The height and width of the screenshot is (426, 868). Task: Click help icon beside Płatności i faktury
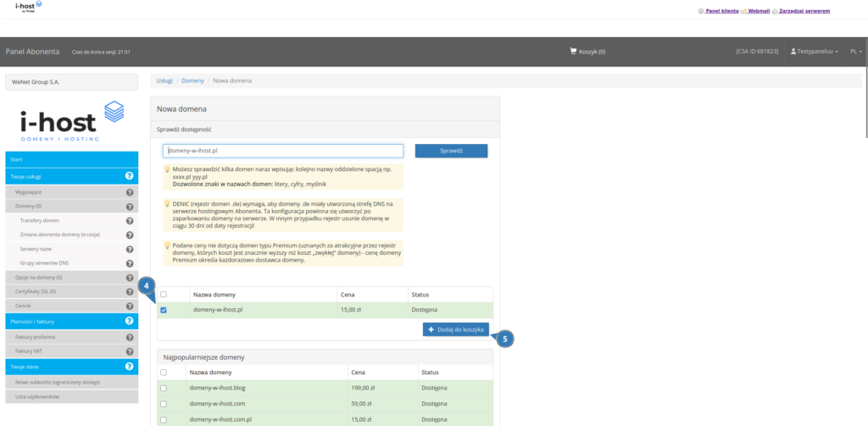[x=130, y=321]
